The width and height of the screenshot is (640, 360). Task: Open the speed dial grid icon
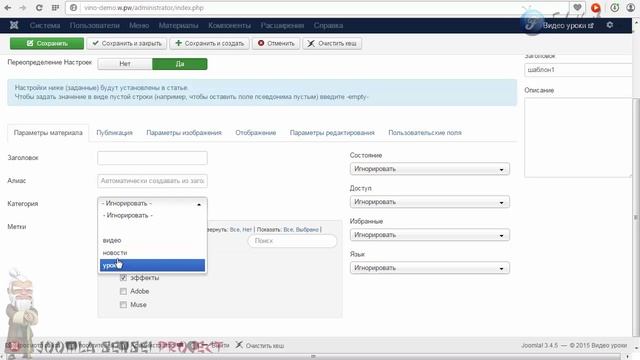pos(56,8)
